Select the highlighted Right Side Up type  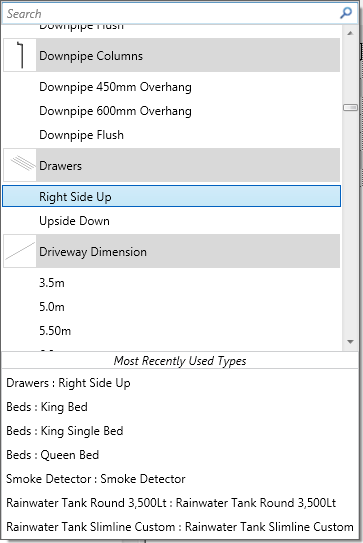171,196
